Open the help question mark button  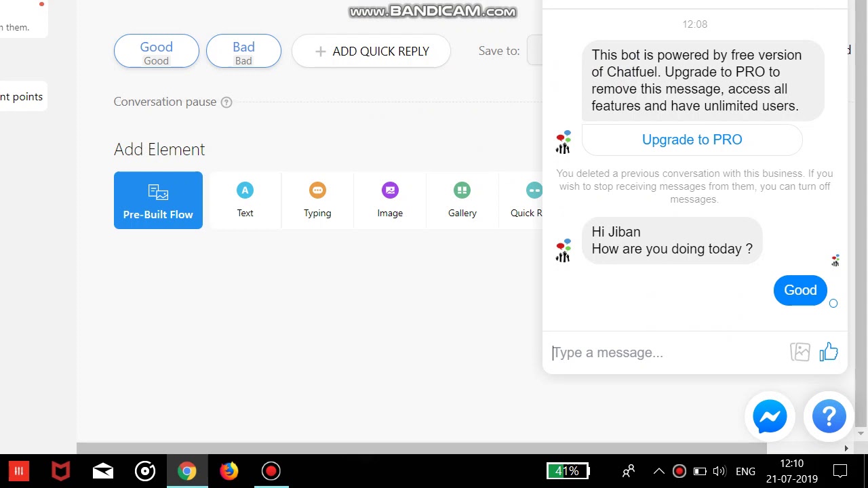pos(829,416)
